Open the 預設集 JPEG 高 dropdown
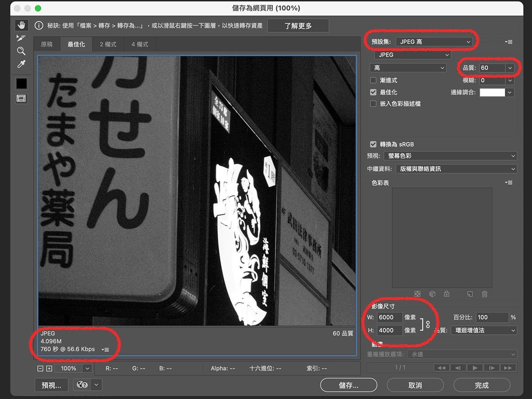The height and width of the screenshot is (399, 532). (434, 42)
